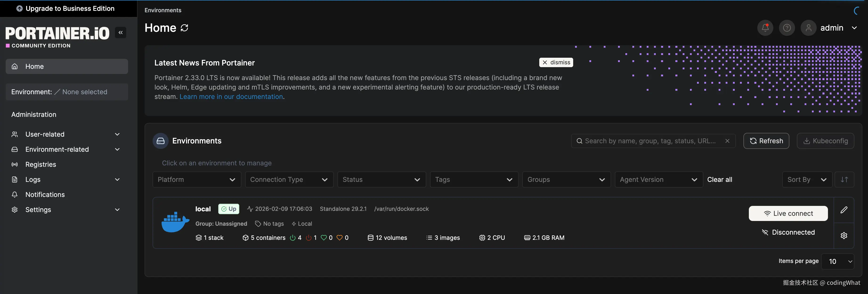
Task: Click the refresh icon next to Home title
Action: [184, 28]
